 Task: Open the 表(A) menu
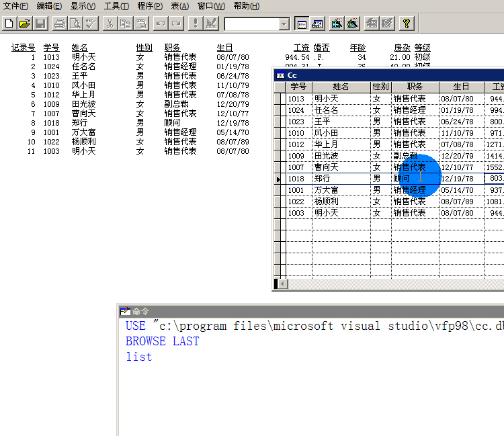179,6
